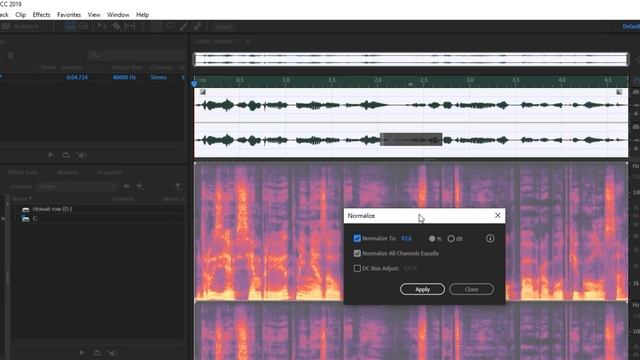This screenshot has width=640, height=360.
Task: Select the Razor tool in toolbar
Action: tap(116, 27)
